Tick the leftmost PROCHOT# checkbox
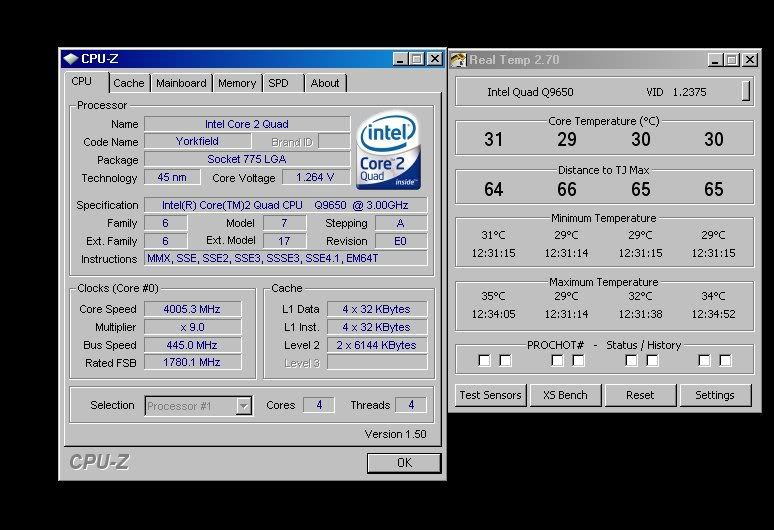Image resolution: width=774 pixels, height=530 pixels. [484, 360]
